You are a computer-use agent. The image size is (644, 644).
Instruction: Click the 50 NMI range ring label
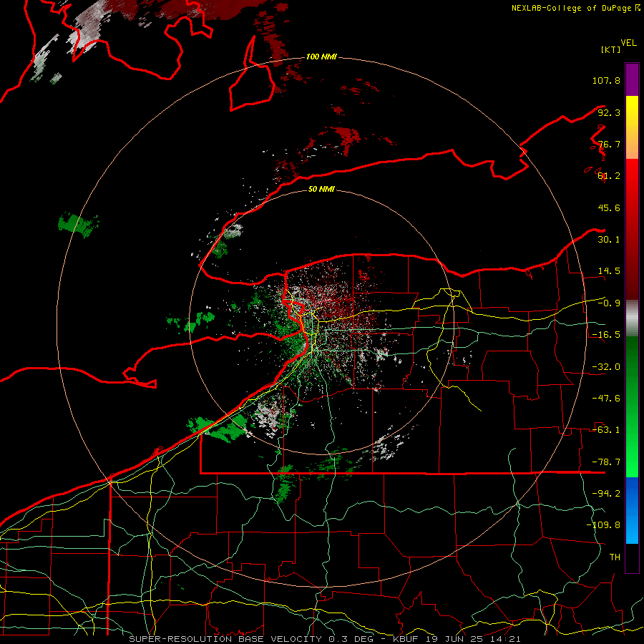pyautogui.click(x=321, y=189)
